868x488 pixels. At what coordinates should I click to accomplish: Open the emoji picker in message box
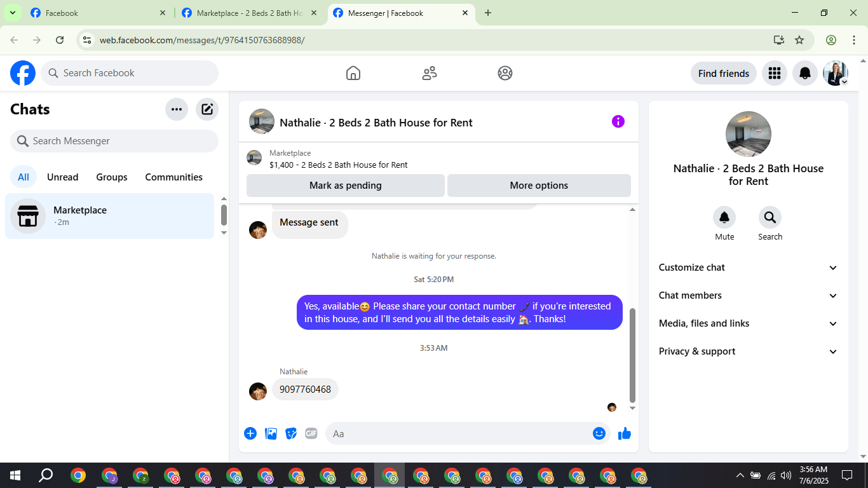(599, 433)
